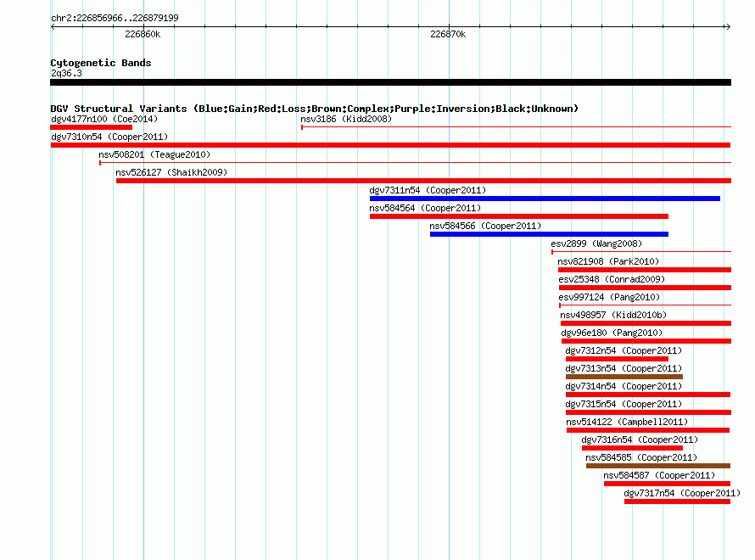Click the dgv7313n54 (Cooper2011) label
755x560 pixels.
624,368
